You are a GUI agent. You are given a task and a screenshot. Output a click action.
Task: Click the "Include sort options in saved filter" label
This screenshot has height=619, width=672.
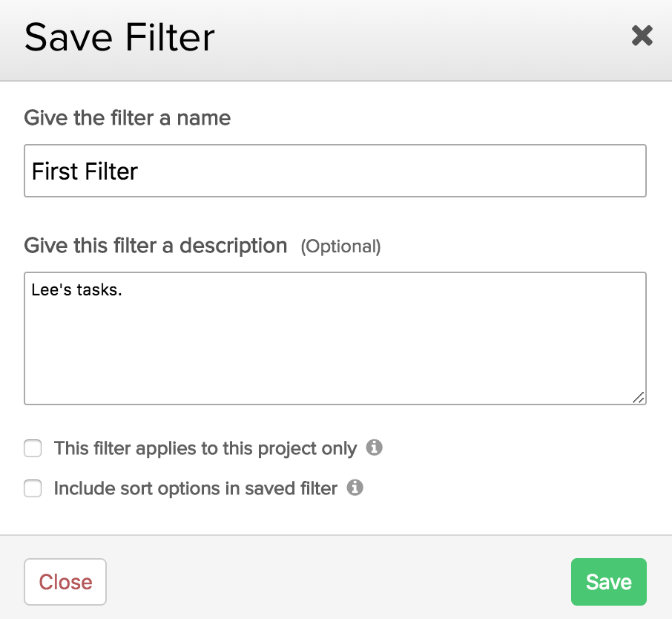click(195, 488)
